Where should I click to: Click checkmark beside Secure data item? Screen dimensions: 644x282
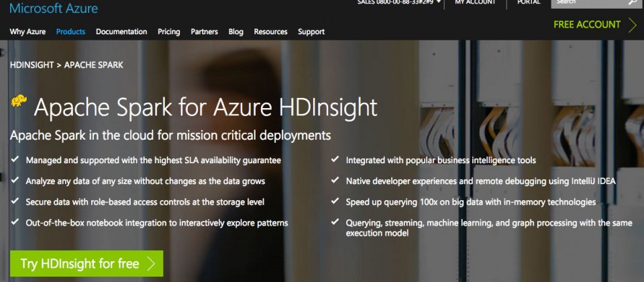pyautogui.click(x=15, y=201)
